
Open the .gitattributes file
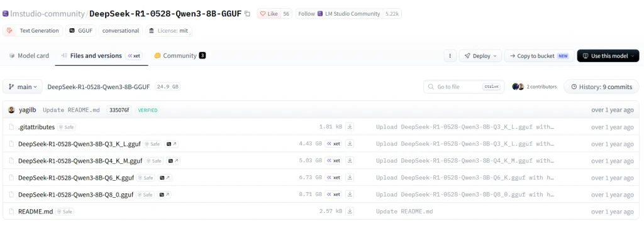point(36,127)
